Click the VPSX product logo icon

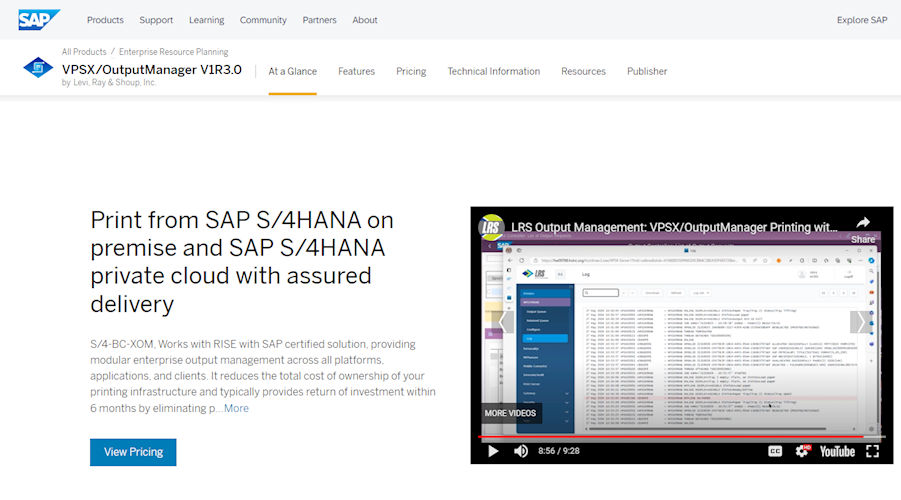[x=38, y=69]
